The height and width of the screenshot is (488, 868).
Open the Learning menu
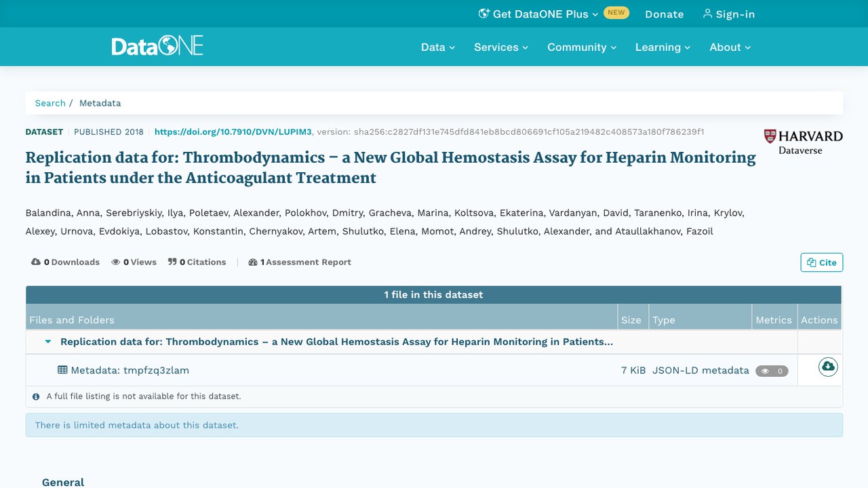[663, 47]
